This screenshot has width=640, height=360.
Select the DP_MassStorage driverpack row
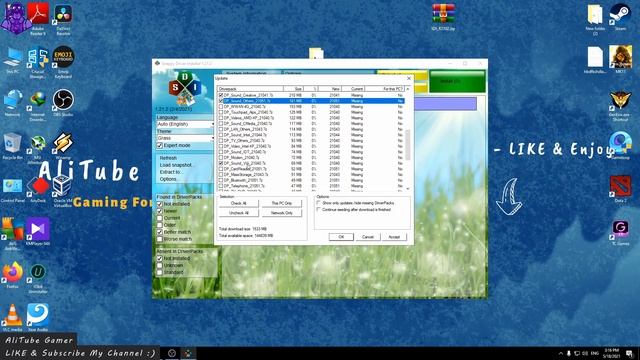point(311,174)
